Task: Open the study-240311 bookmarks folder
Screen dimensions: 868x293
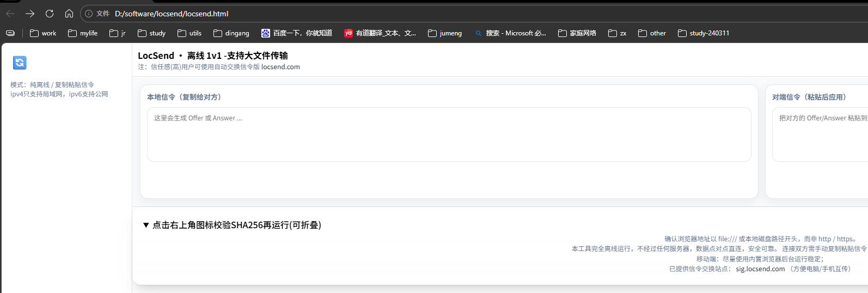Action: point(704,33)
